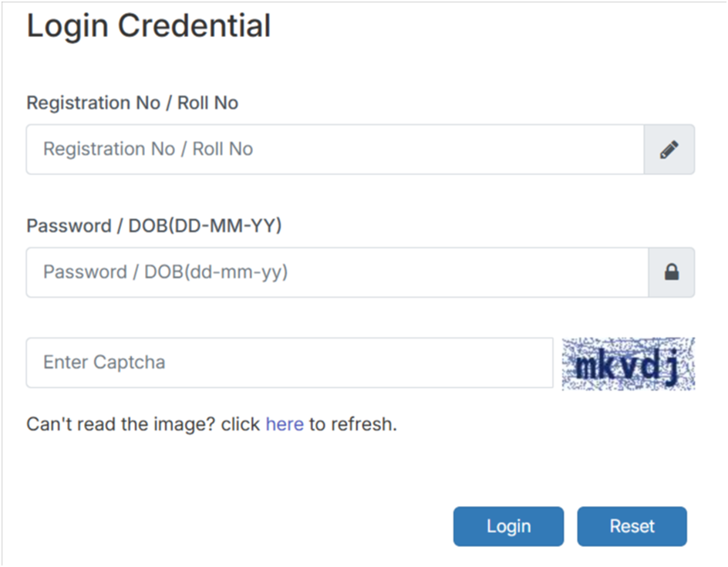Viewport: 728px width, 567px height.
Task: Click the "Password / DOB(DD-MM-YY)" label
Action: 154,226
